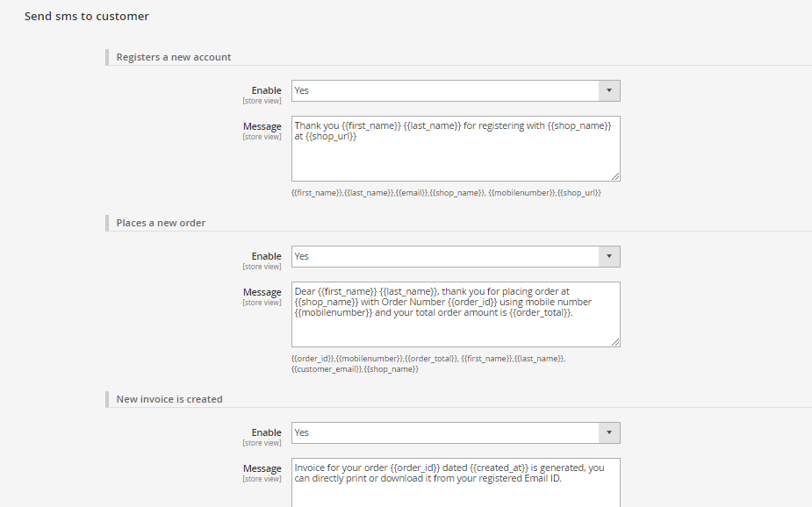Click the Places a new order heading
This screenshot has height=507, width=812.
(x=161, y=223)
